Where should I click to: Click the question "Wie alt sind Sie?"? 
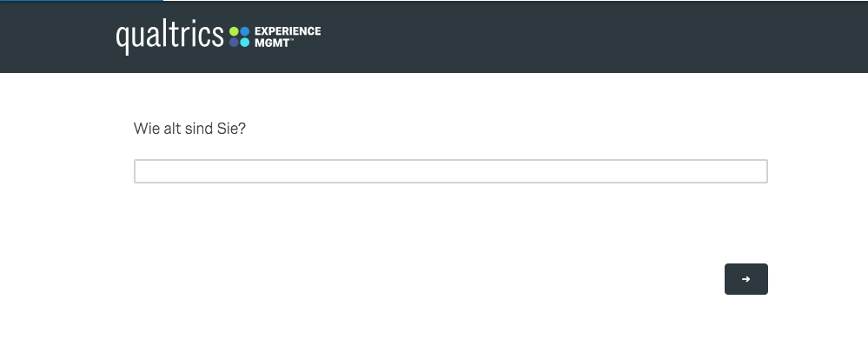click(x=189, y=128)
